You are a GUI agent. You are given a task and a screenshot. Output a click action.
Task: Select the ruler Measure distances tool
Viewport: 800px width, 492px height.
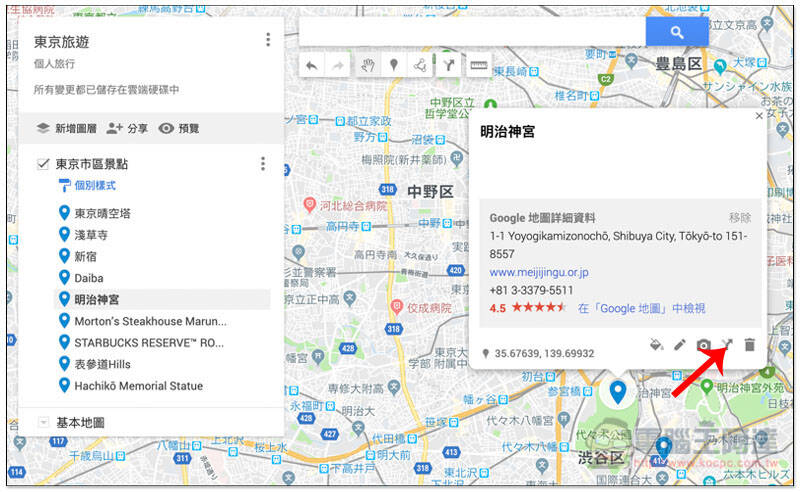coord(479,65)
